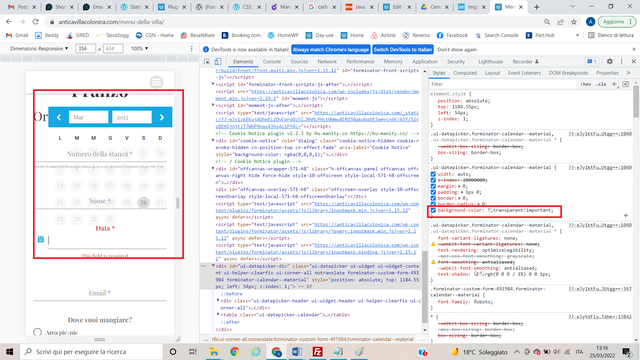Open the Dimensions: Responsive dropdown
Image resolution: width=640 pixels, height=360 pixels.
pyautogui.click(x=39, y=49)
